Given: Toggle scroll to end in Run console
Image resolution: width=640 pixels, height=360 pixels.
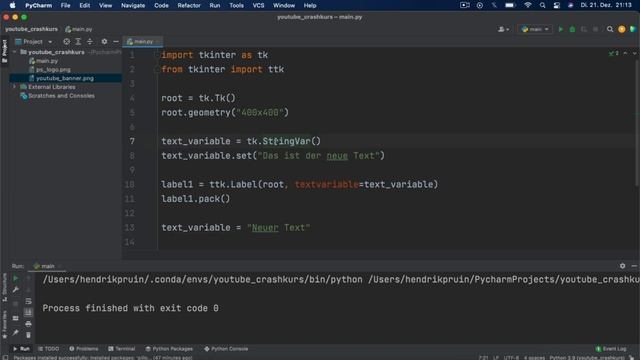Looking at the screenshot, I should click(28, 312).
